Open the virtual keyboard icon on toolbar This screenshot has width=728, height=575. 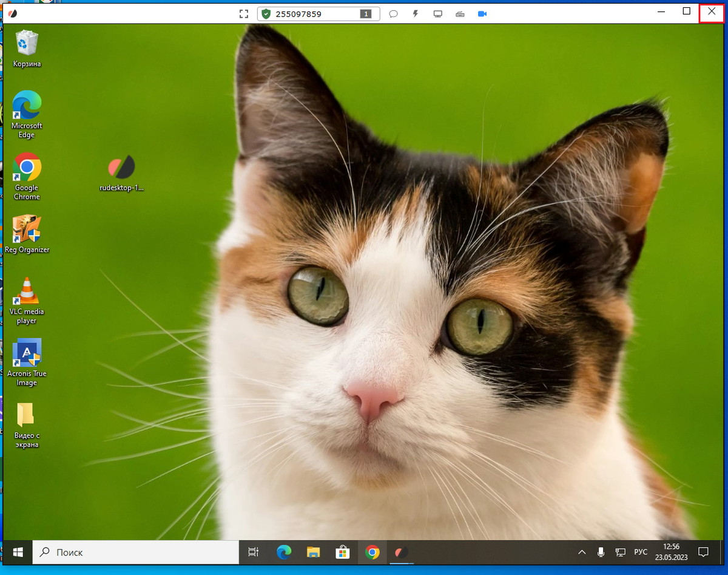click(460, 13)
